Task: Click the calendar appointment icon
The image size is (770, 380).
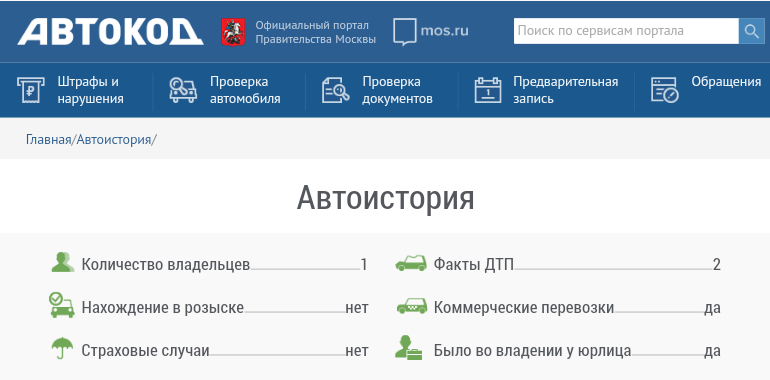Action: (x=488, y=90)
